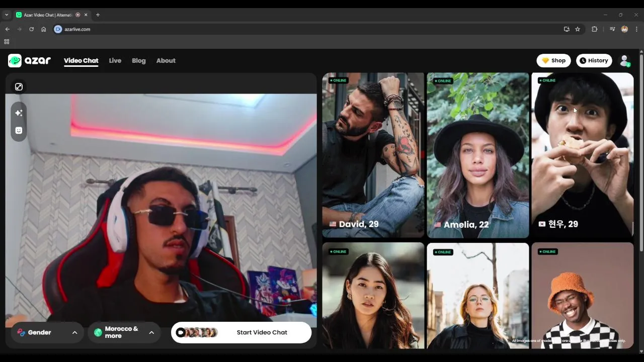Go to the About page

166,60
